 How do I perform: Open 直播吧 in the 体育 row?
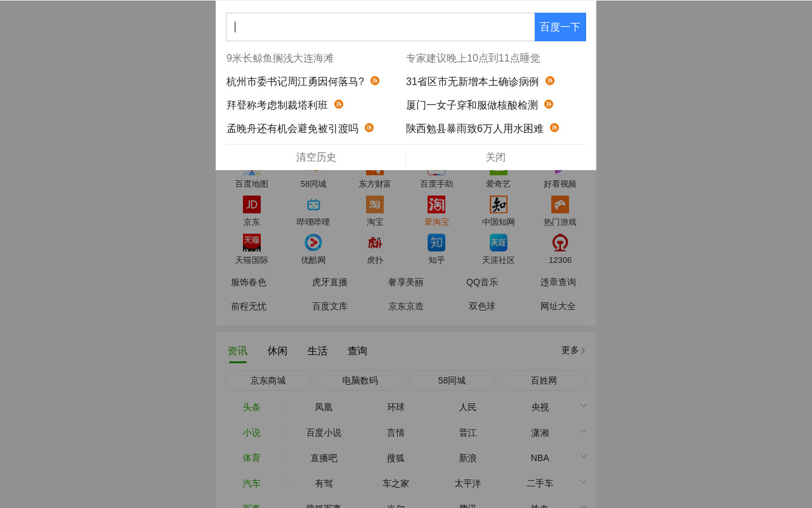click(324, 458)
